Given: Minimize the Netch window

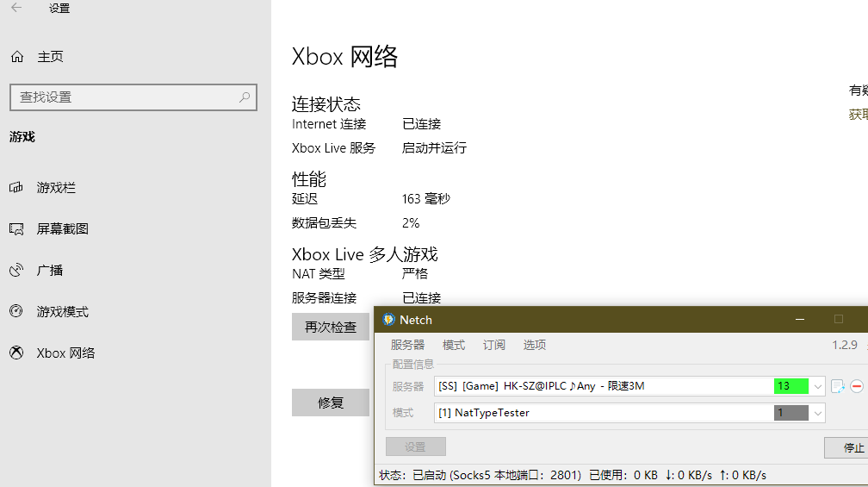Looking at the screenshot, I should pyautogui.click(x=800, y=320).
